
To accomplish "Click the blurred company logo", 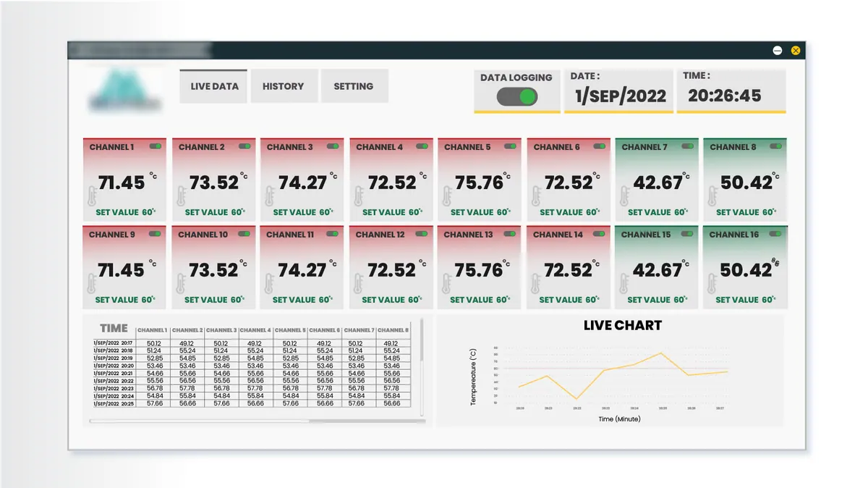I will tap(124, 90).
